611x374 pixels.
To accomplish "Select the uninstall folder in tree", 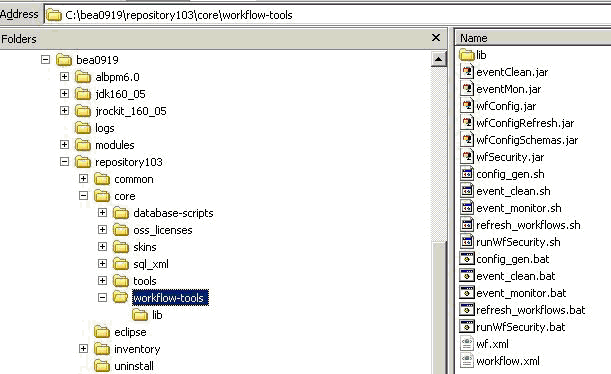I will 124,366.
